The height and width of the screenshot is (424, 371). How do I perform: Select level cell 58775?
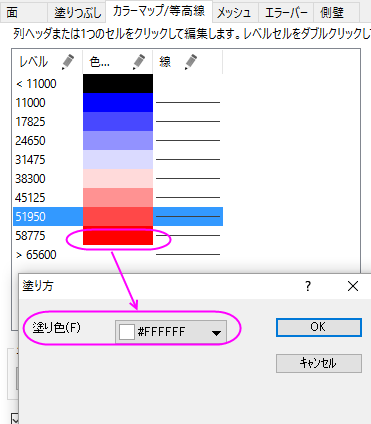click(48, 235)
